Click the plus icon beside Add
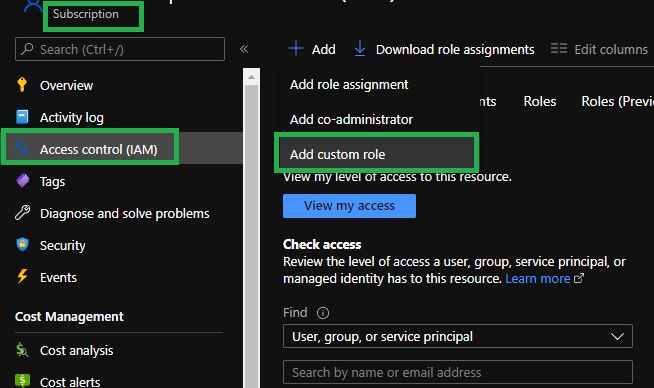 tap(296, 48)
